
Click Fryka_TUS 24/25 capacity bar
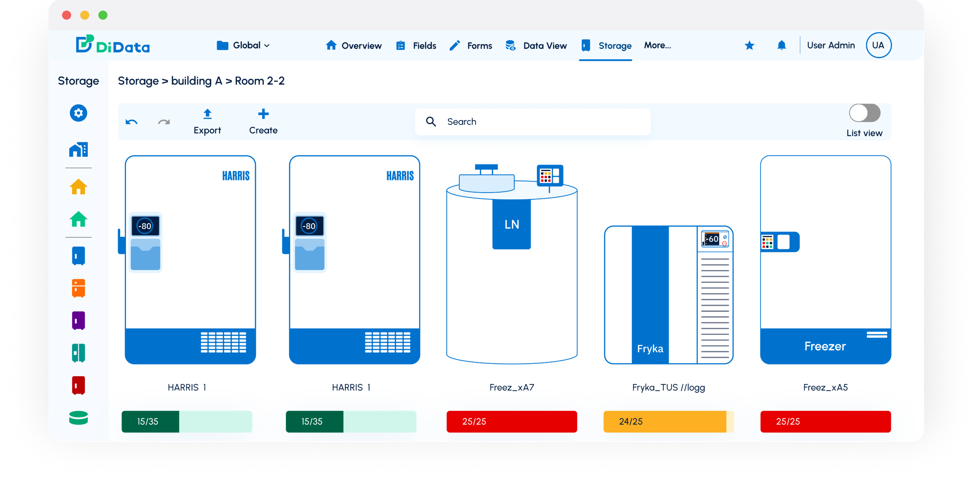point(668,421)
